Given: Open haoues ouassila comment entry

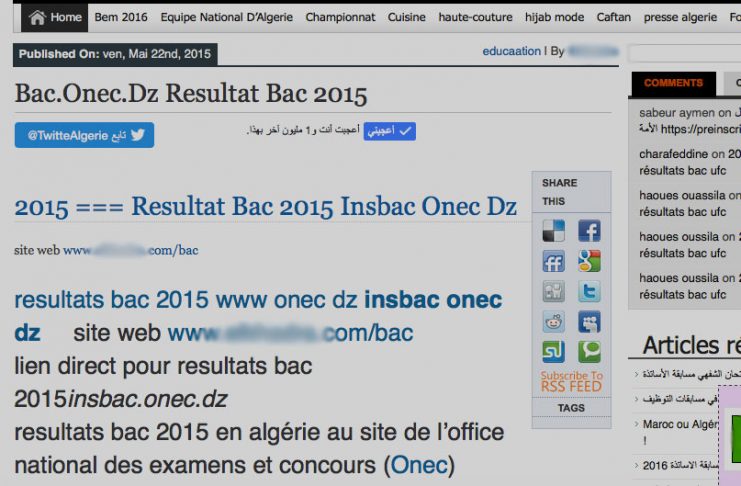Looking at the screenshot, I should [690, 203].
